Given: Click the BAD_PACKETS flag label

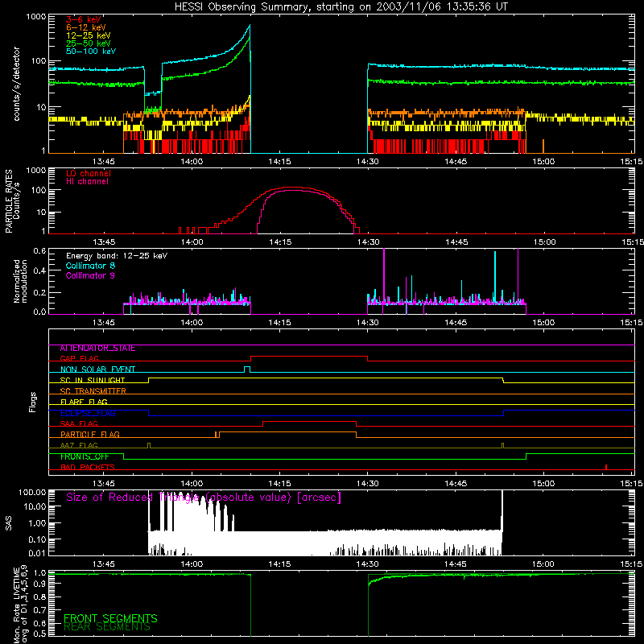Looking at the screenshot, I should pos(88,467).
